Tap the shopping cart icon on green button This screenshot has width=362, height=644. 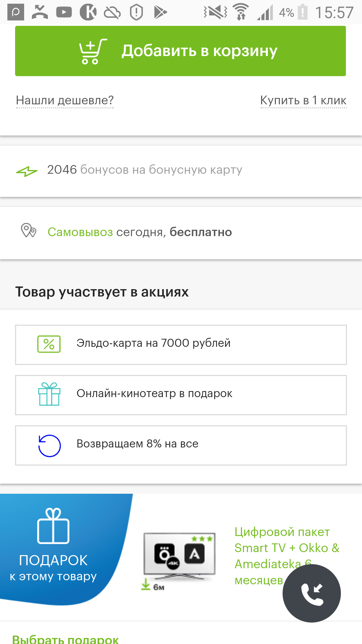92,51
